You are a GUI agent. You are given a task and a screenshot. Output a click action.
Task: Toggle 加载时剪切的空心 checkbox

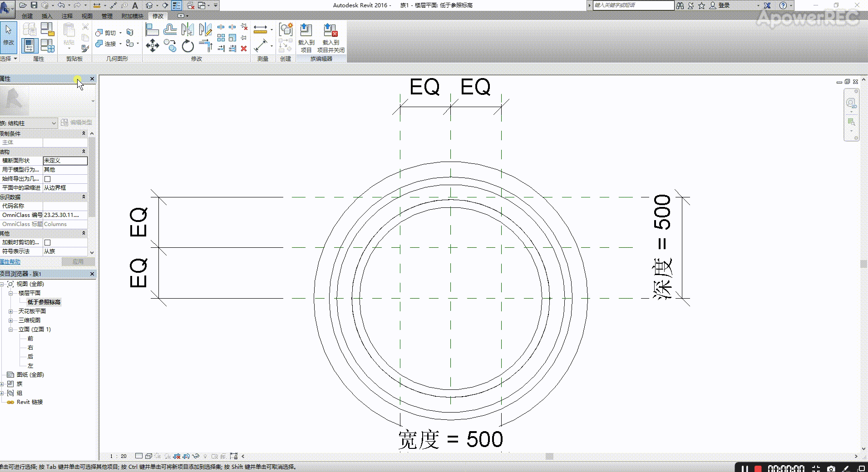(47, 242)
